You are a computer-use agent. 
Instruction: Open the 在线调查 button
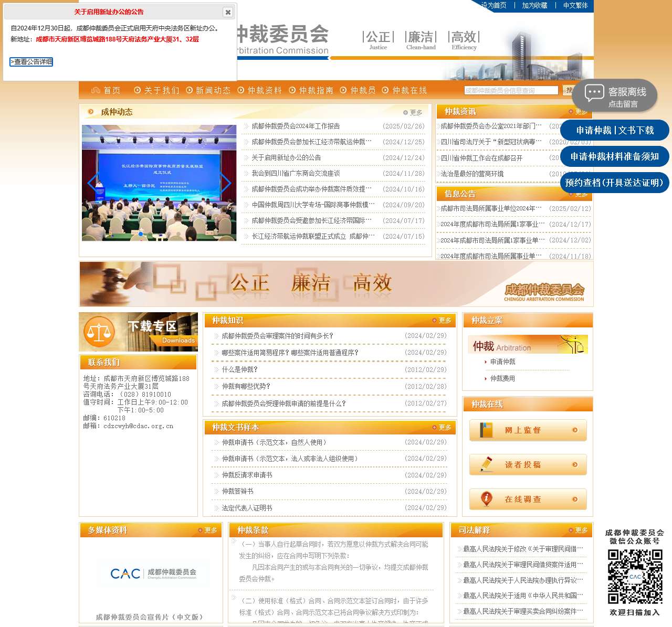tap(528, 500)
